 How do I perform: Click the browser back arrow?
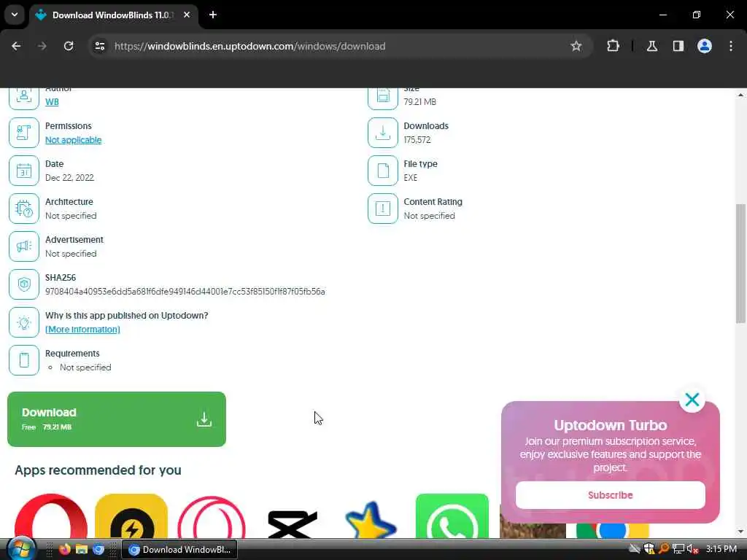(16, 46)
